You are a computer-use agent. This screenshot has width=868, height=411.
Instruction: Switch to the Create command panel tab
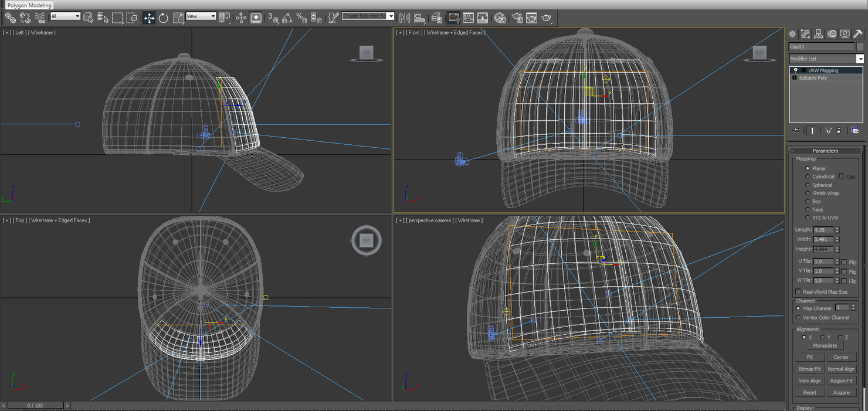(792, 33)
